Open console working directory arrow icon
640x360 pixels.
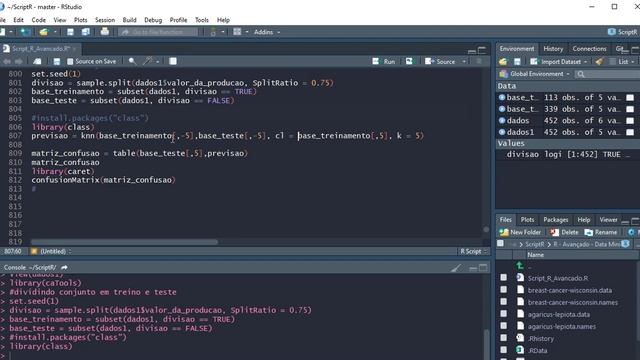tap(64, 268)
